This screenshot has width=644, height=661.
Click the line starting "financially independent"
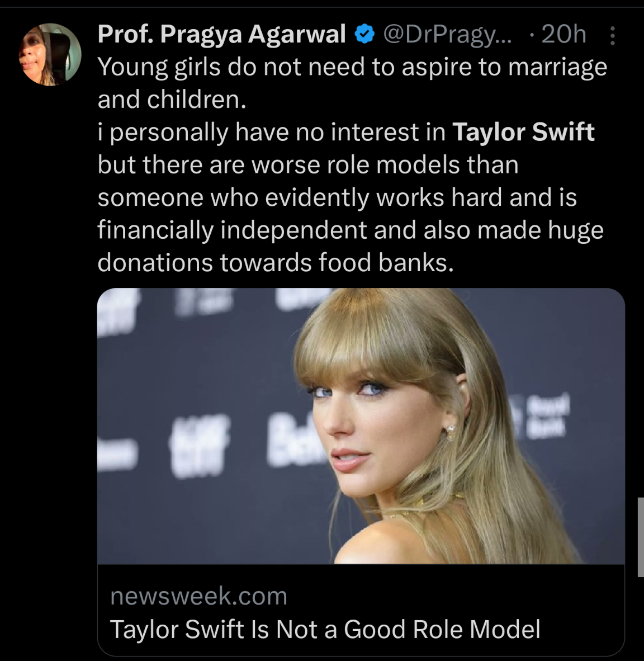tap(350, 230)
